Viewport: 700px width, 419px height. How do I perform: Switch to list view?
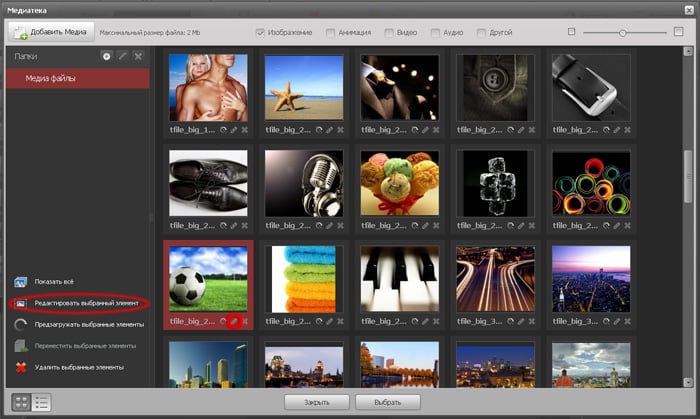point(42,402)
